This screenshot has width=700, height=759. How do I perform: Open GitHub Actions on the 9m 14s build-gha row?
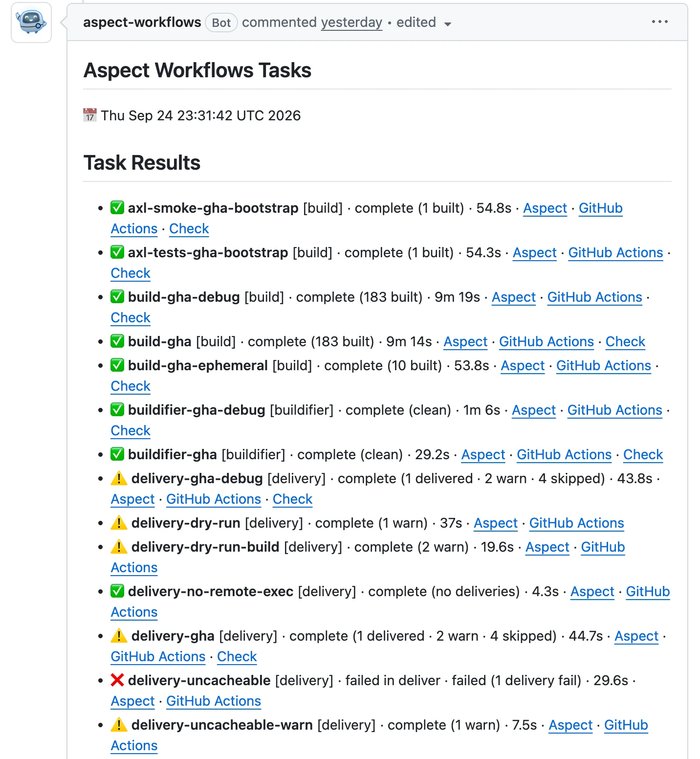[x=547, y=342]
